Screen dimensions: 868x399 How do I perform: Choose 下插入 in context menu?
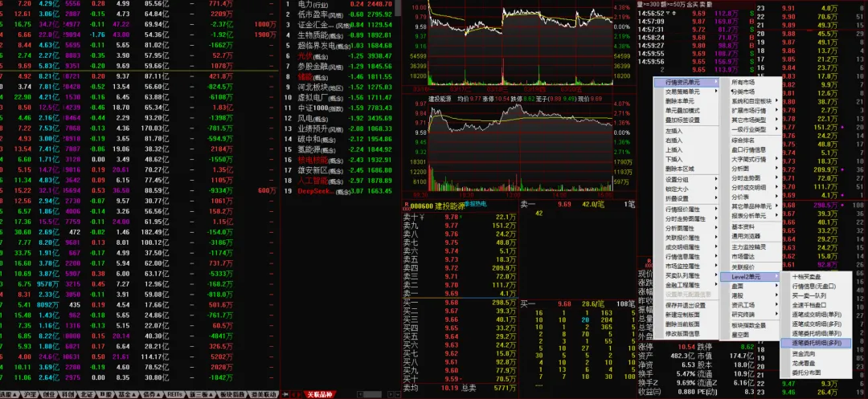[x=686, y=159]
